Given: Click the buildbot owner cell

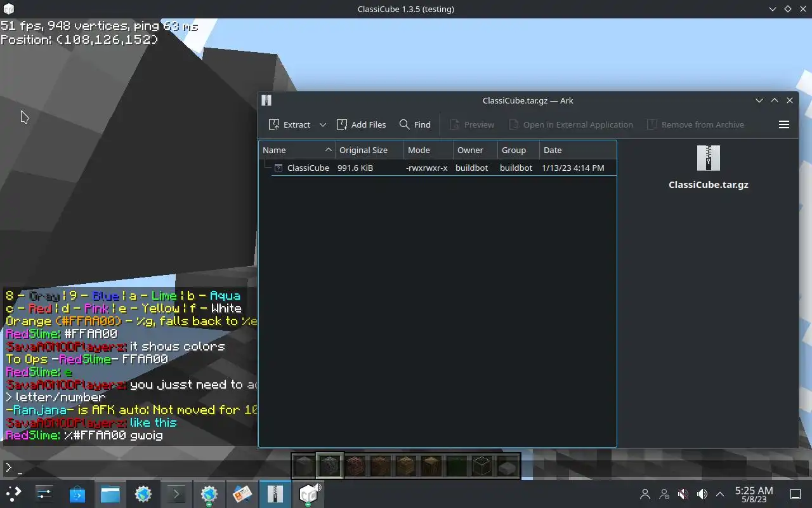Looking at the screenshot, I should coord(472,168).
